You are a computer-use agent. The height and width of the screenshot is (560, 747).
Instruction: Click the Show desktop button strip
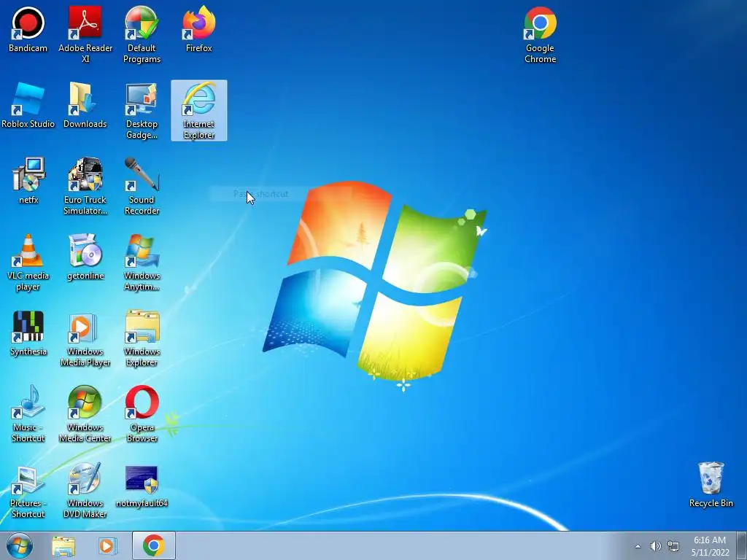[742, 545]
